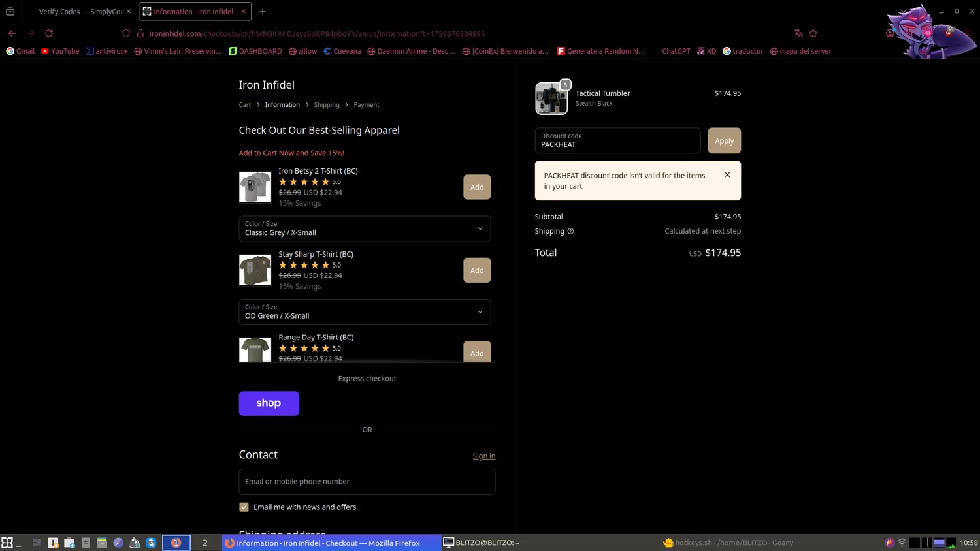The height and width of the screenshot is (551, 980).
Task: Click the translate page icon
Action: pos(798,33)
